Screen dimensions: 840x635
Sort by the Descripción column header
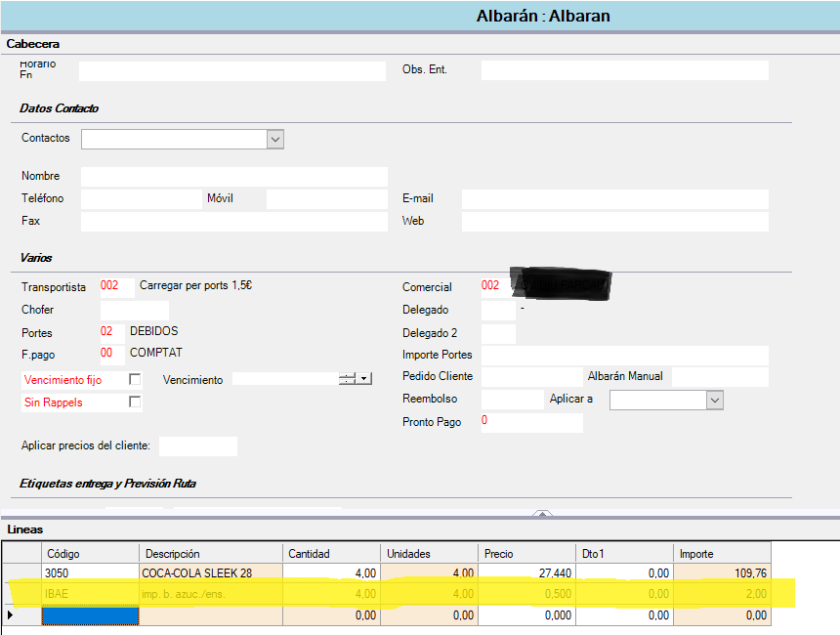click(x=211, y=553)
